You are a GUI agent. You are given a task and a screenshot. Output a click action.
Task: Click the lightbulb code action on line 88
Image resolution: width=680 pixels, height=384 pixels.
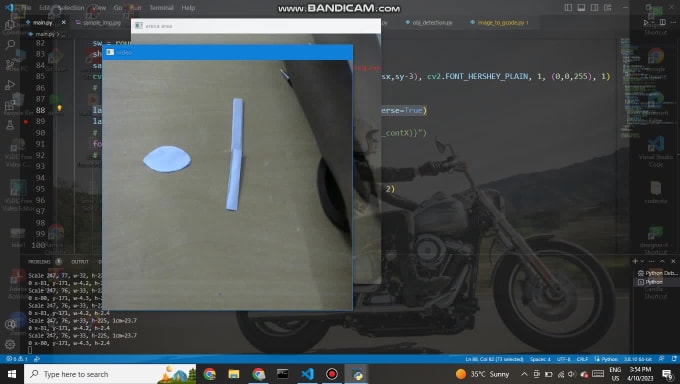(x=59, y=108)
